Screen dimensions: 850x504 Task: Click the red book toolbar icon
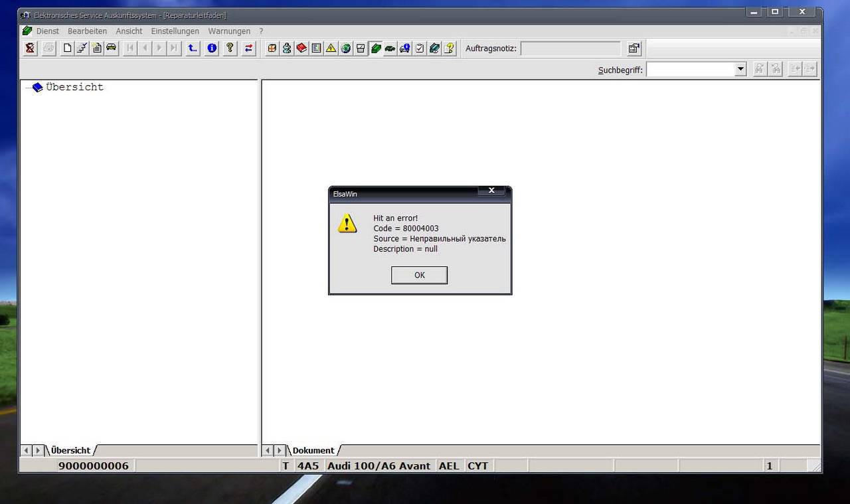coord(301,48)
